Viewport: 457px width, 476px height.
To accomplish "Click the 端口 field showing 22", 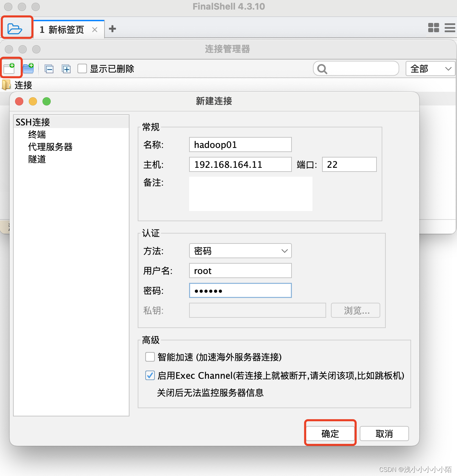I will coord(349,164).
